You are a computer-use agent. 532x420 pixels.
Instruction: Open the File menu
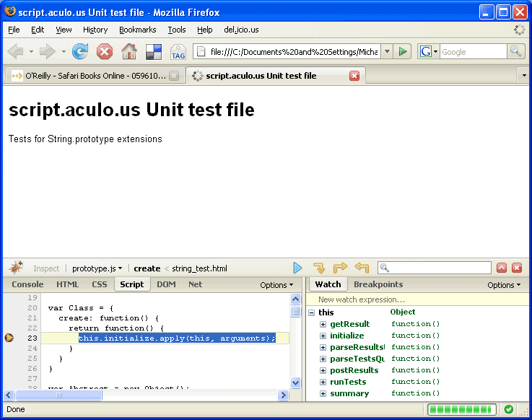pos(14,30)
